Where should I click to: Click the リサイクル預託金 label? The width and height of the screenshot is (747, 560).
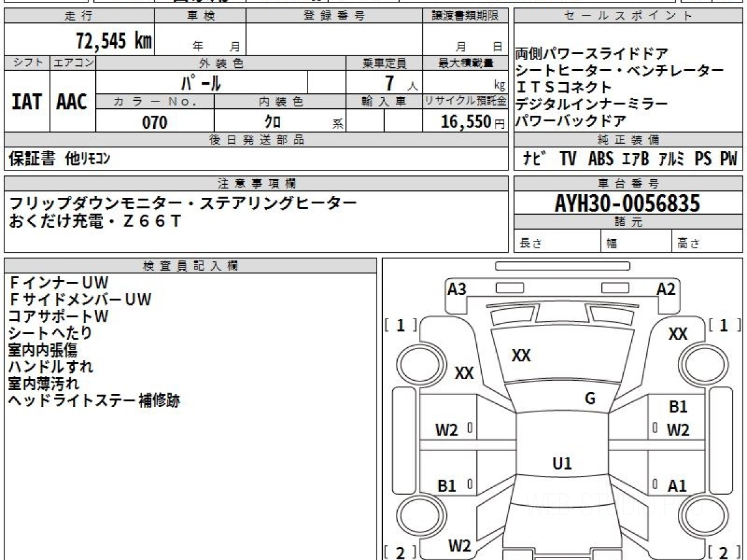(x=465, y=101)
